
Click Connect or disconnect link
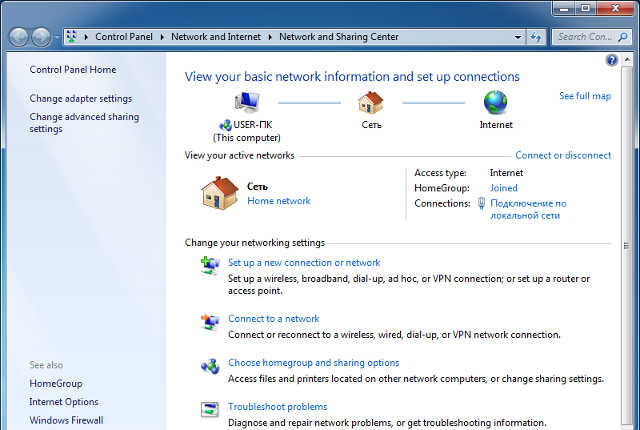pyautogui.click(x=563, y=156)
